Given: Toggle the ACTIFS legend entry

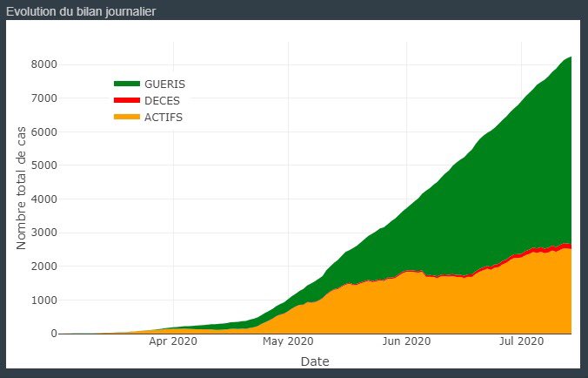Looking at the screenshot, I should [149, 117].
